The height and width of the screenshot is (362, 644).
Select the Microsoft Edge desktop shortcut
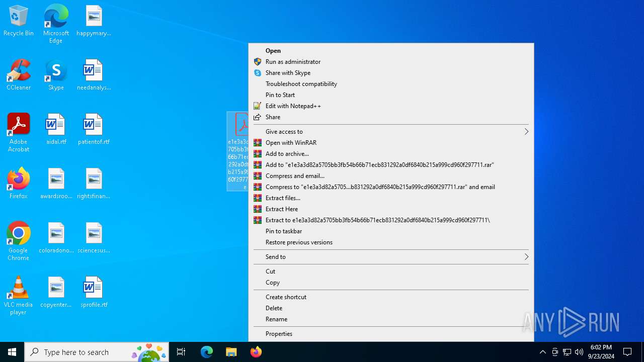pyautogui.click(x=56, y=24)
